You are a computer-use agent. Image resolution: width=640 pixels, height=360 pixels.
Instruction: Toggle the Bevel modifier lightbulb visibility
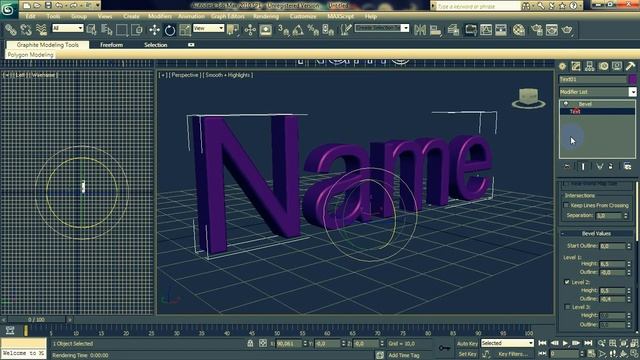(566, 104)
